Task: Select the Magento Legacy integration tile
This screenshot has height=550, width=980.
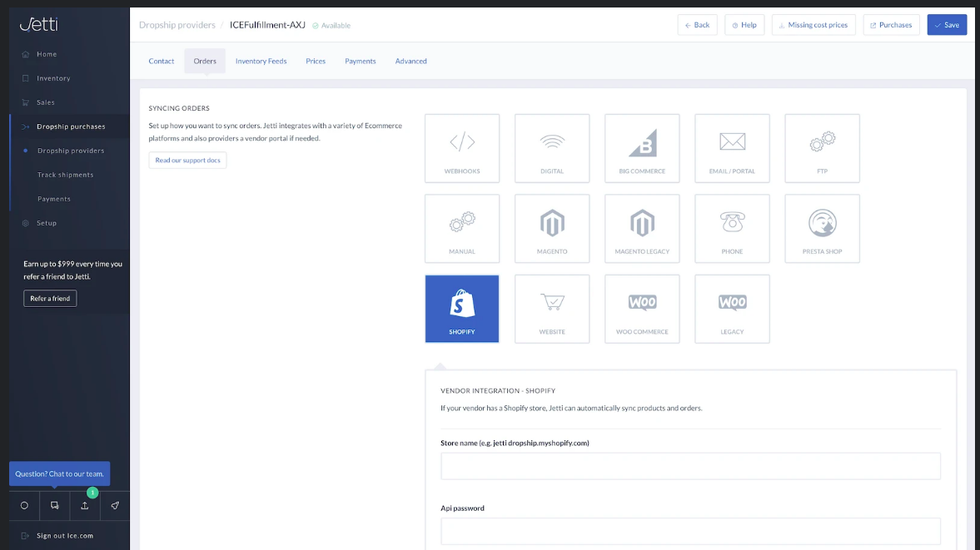Action: coord(642,229)
